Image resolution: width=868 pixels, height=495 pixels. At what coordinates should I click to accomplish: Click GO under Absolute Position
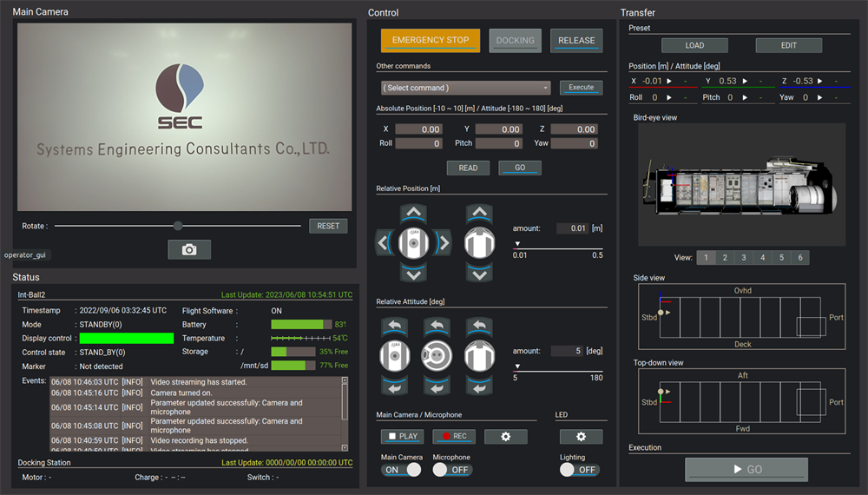pyautogui.click(x=520, y=168)
